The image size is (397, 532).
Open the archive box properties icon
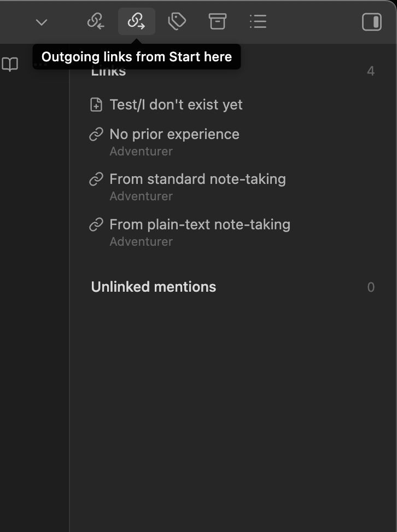tap(217, 21)
